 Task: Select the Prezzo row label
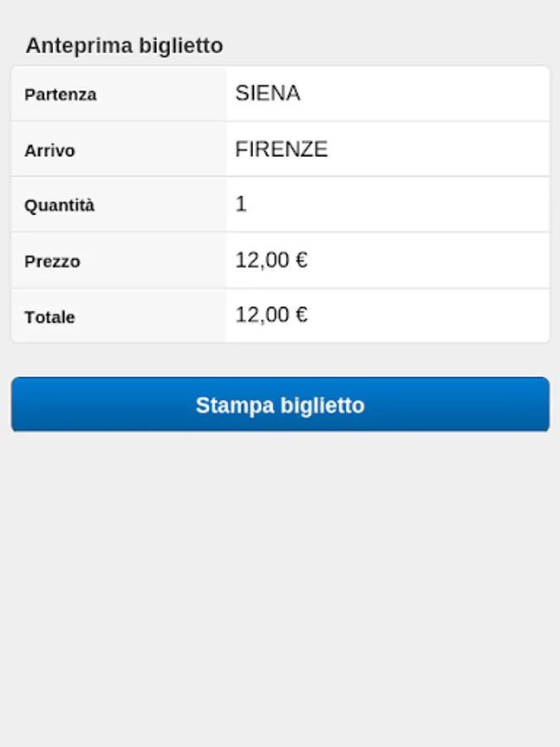(52, 261)
